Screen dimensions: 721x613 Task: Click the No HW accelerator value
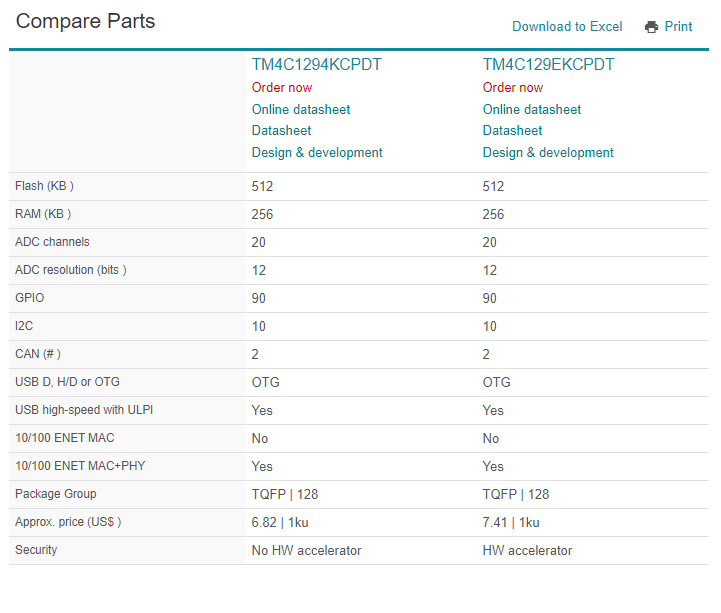[x=306, y=550]
